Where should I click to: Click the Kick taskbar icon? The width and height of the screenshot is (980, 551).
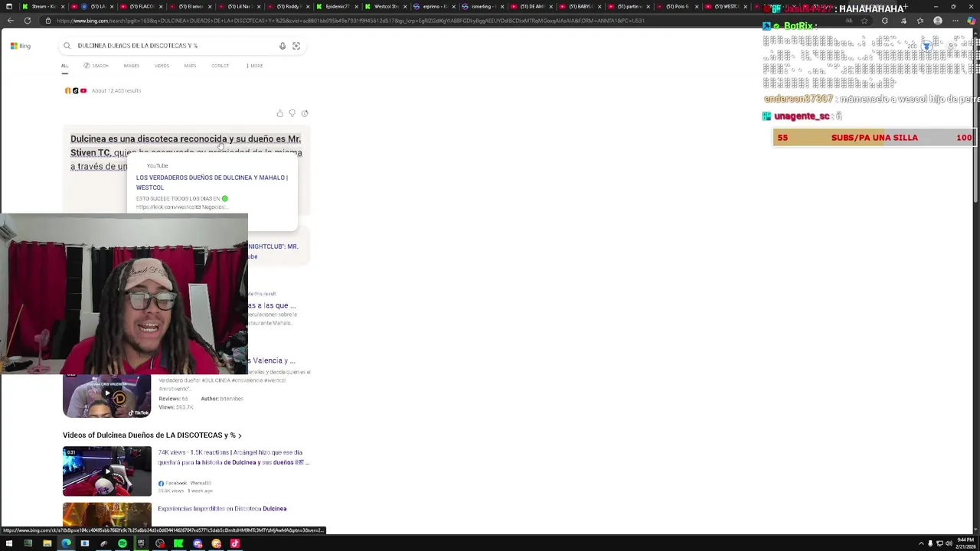(x=178, y=543)
